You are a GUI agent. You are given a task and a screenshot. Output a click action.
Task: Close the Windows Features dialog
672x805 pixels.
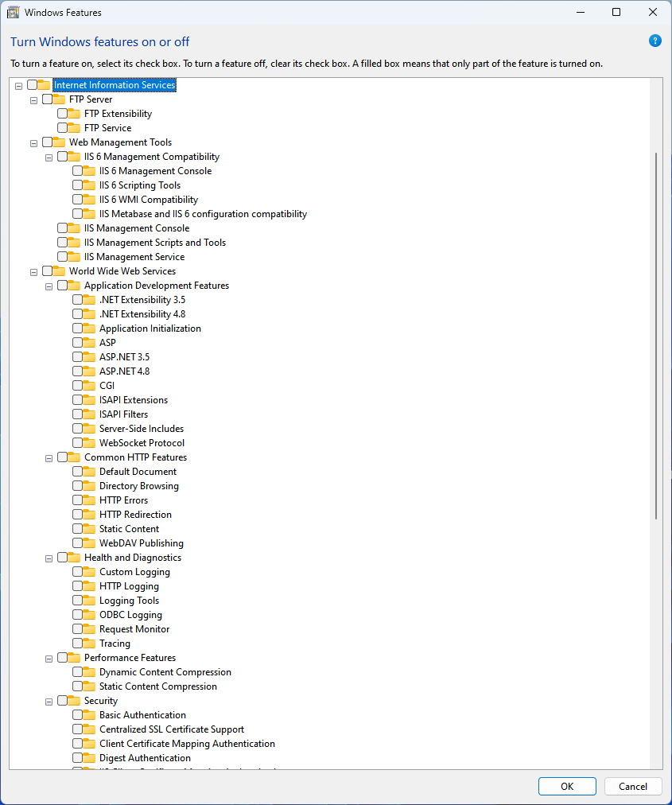coord(652,12)
